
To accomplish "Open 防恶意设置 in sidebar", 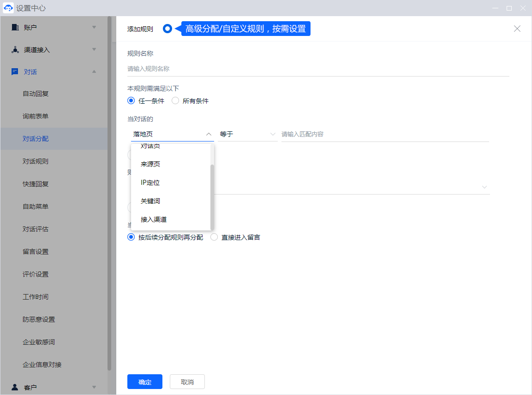I will (x=39, y=319).
